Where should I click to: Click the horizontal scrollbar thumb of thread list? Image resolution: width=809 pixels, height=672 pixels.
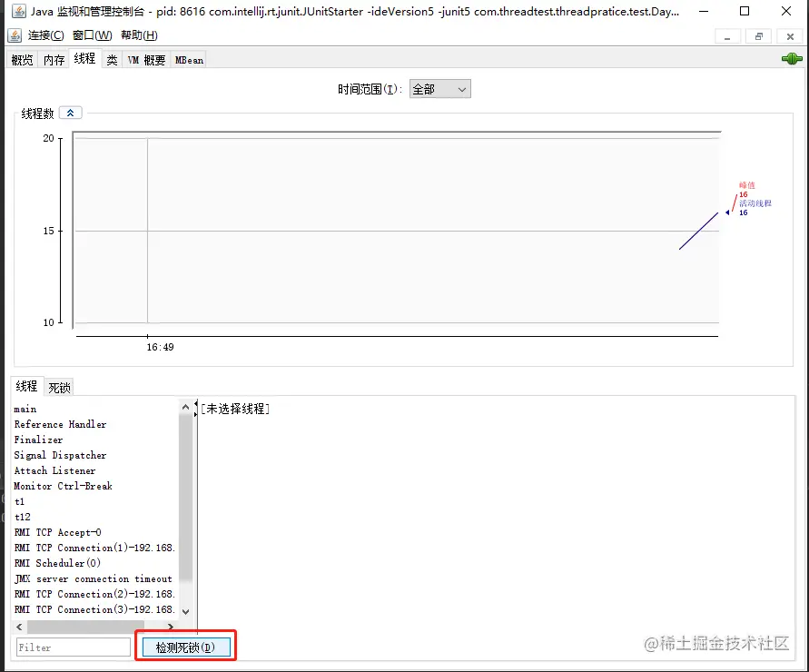tap(85, 627)
